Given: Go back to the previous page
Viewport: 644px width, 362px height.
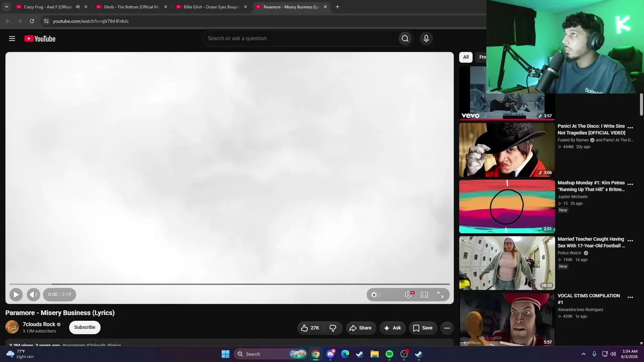Looking at the screenshot, I should pyautogui.click(x=8, y=21).
